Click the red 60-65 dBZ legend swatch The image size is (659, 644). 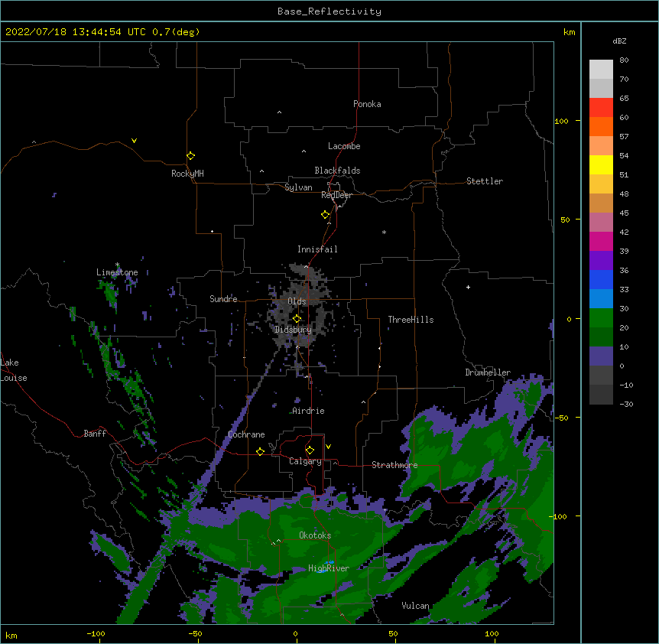point(601,108)
